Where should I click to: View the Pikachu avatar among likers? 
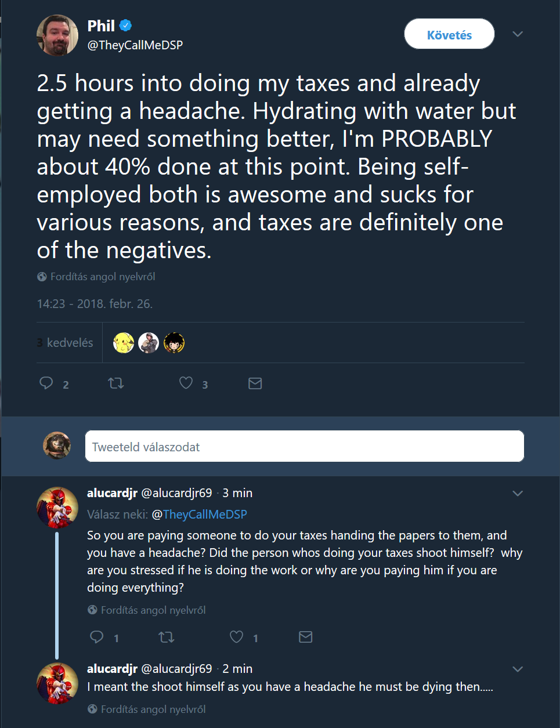[x=124, y=343]
